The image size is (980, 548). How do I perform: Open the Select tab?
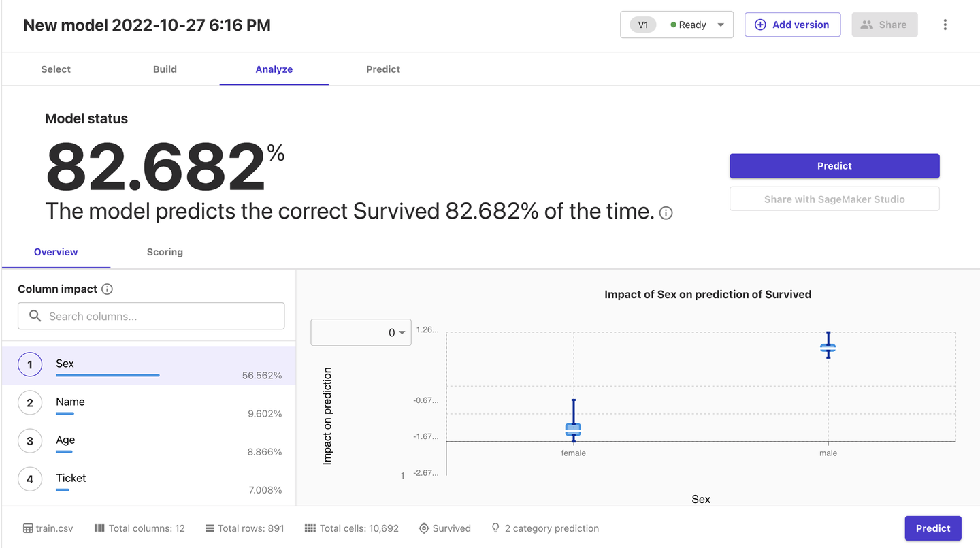[x=56, y=69]
